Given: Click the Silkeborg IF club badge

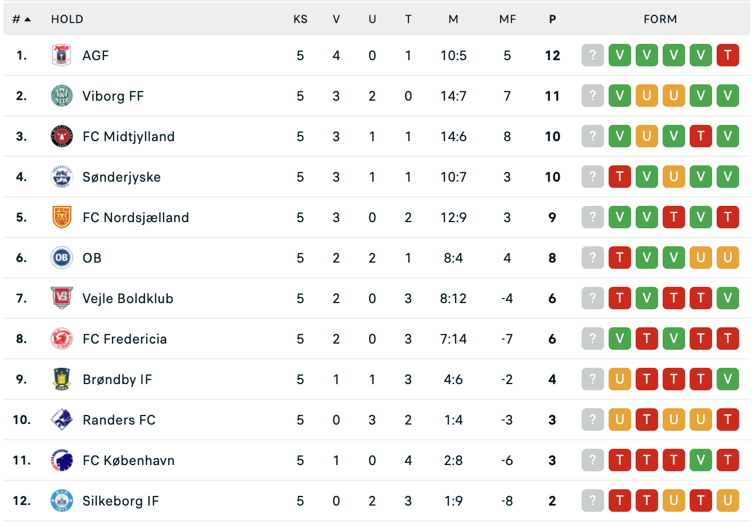Looking at the screenshot, I should (61, 501).
